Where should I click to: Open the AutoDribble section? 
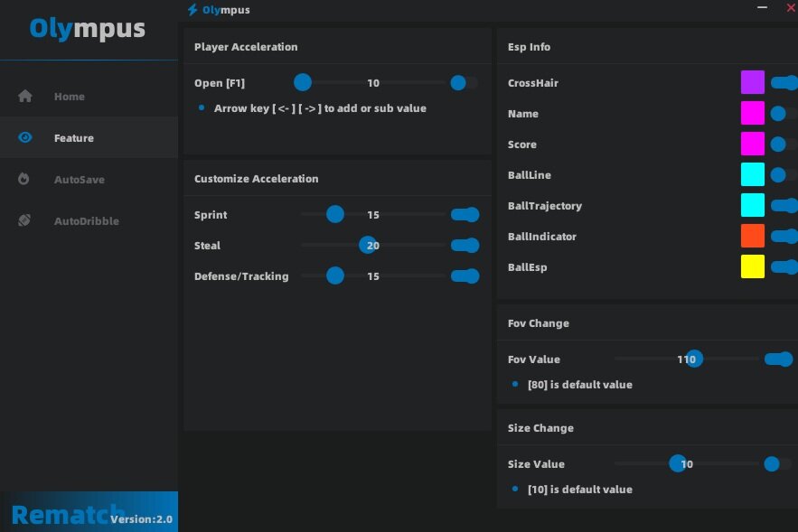[89, 220]
